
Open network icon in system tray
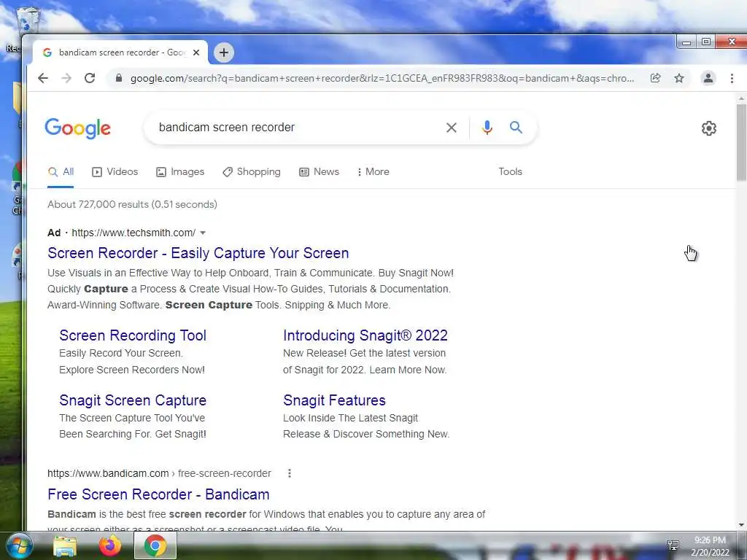(x=673, y=545)
